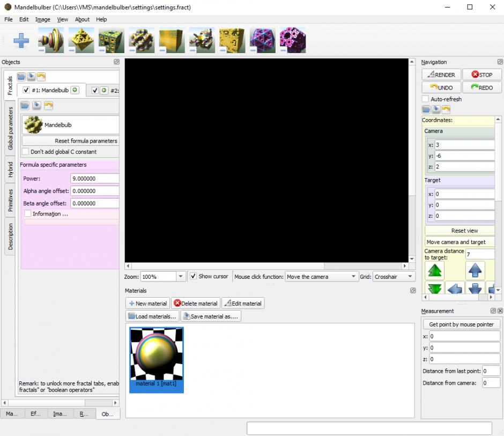The image size is (504, 436).
Task: Toggle the #2 fractal checkbox
Action: click(x=95, y=90)
